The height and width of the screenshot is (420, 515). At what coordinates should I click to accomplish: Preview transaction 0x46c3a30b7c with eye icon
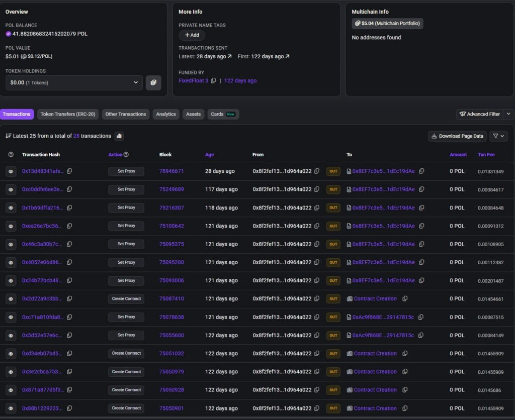(x=11, y=245)
